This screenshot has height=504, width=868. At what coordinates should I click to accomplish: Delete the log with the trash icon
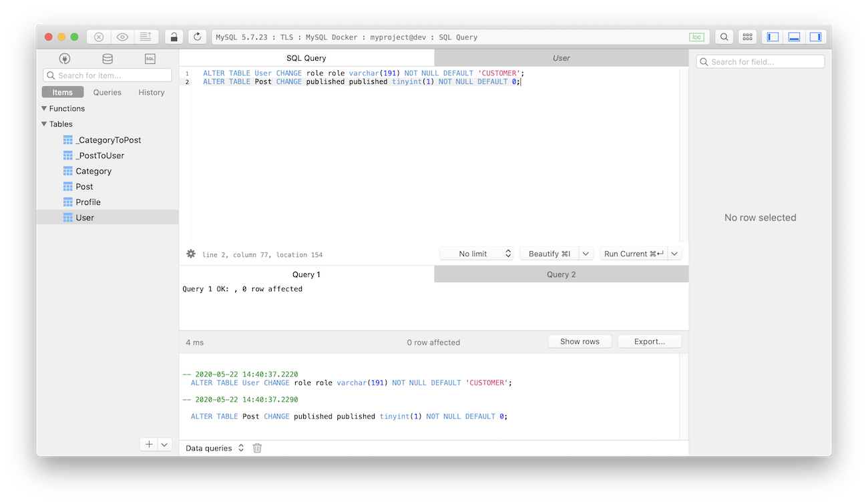click(257, 448)
